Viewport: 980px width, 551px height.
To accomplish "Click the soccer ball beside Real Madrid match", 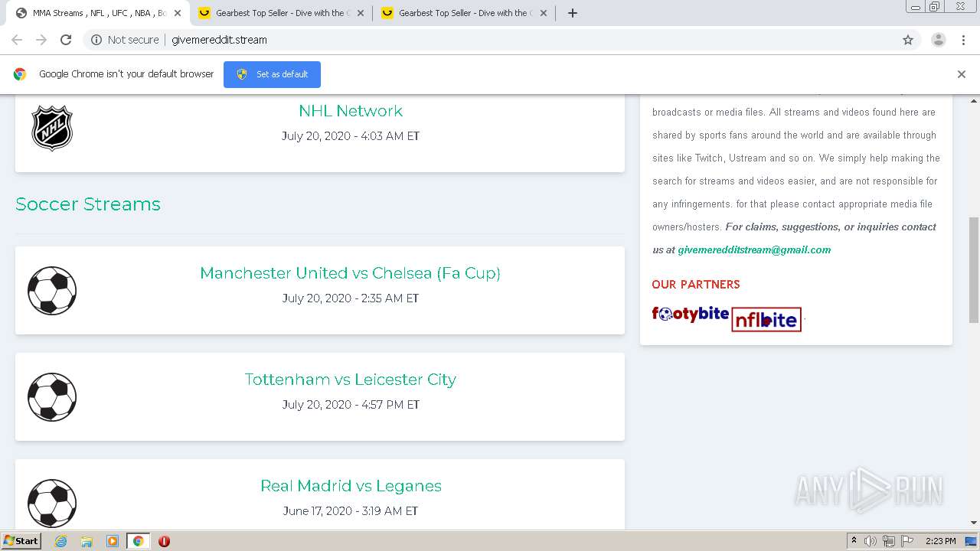I will click(52, 504).
